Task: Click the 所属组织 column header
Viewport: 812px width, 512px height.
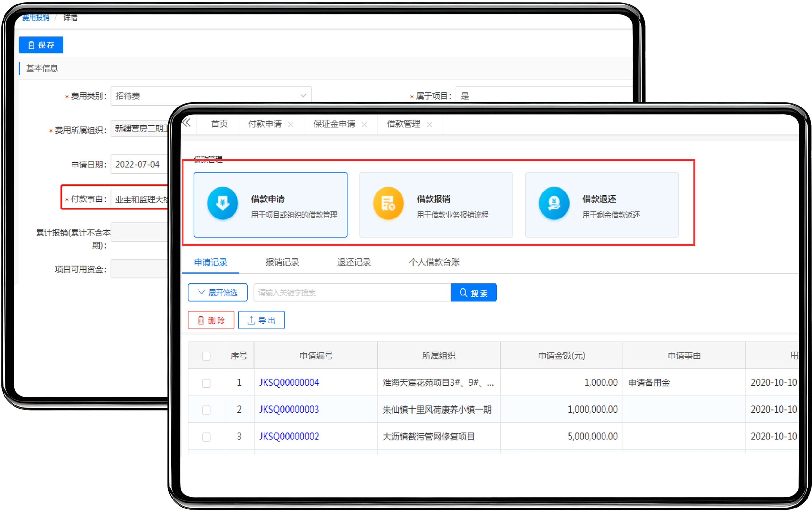Action: (439, 355)
